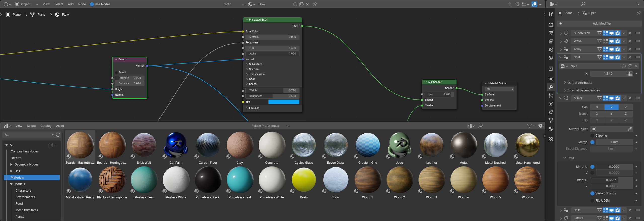Open the Object Constraints properties tab
Screen dimensions: 644x221
(551, 112)
